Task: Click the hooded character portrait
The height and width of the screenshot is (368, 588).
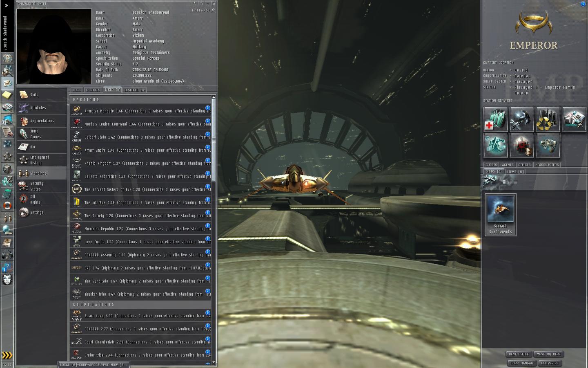Action: (54, 46)
